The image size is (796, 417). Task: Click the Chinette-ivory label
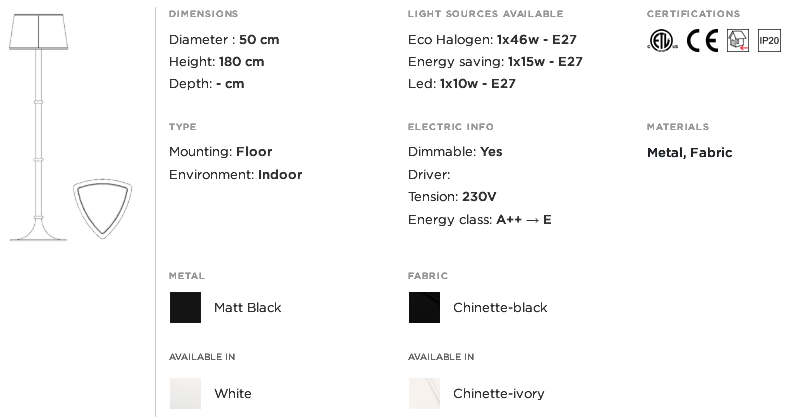click(499, 394)
